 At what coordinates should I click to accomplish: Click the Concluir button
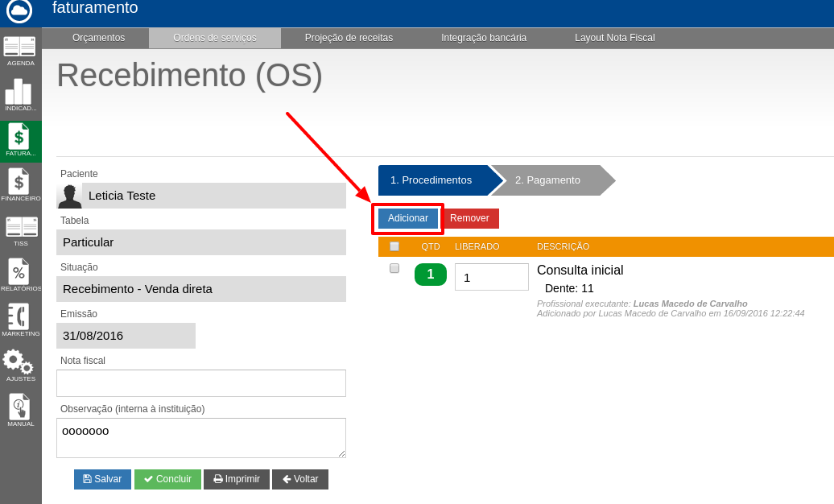[167, 479]
